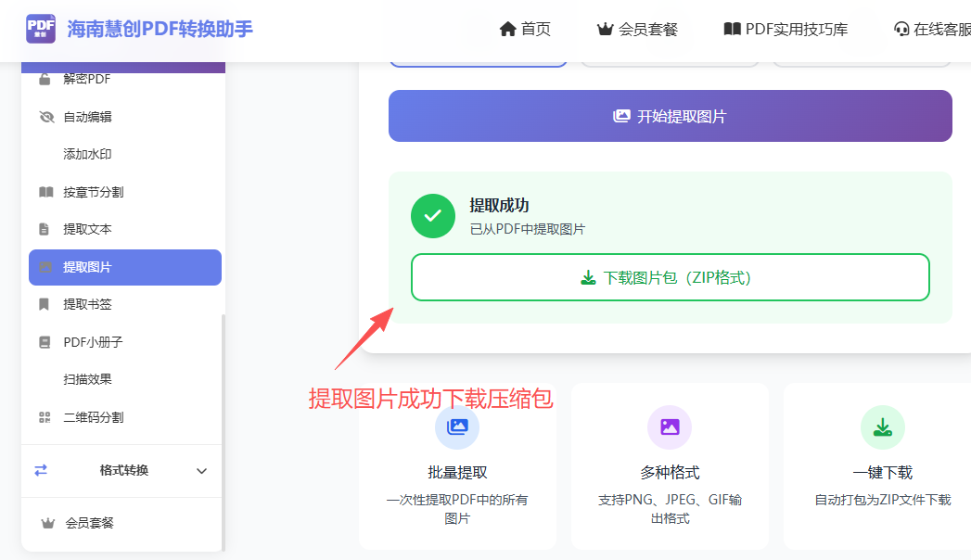Click the 提取成功 heading text
The height and width of the screenshot is (560, 971).
499,206
